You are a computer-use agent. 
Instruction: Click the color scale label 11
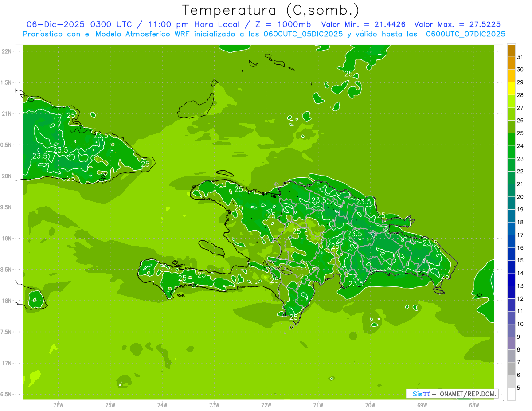point(520,311)
